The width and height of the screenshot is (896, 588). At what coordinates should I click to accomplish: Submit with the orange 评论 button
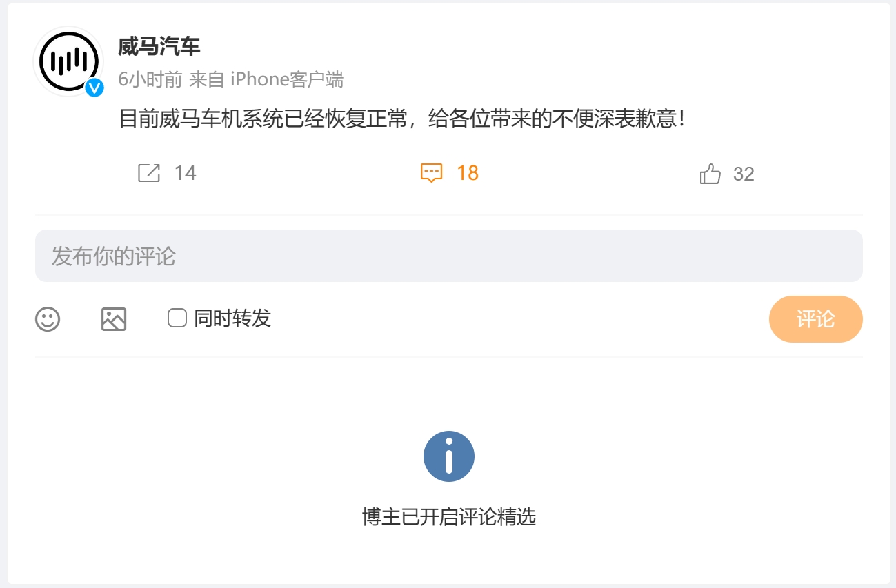pyautogui.click(x=815, y=319)
